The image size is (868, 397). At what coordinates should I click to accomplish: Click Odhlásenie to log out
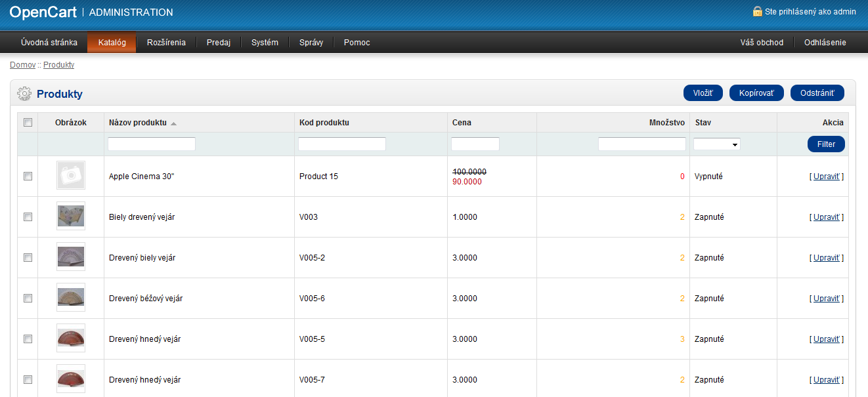click(825, 43)
